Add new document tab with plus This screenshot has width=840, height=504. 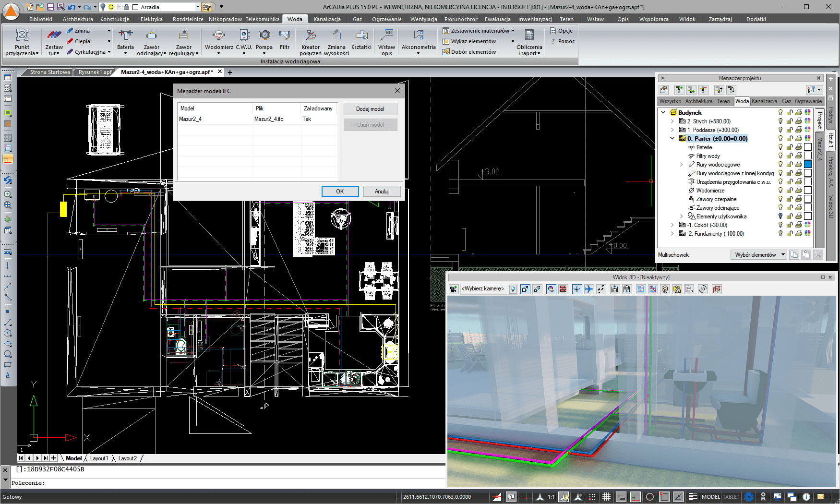tap(230, 72)
